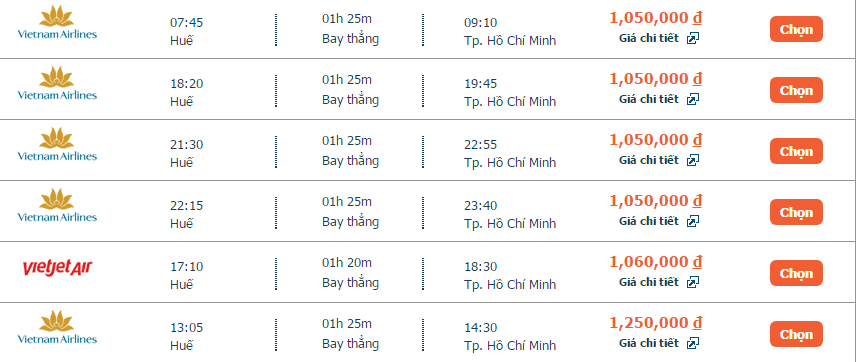The height and width of the screenshot is (362, 859).
Task: Open Giá chi tiết link for 1,060,000 đ
Action: (x=649, y=283)
